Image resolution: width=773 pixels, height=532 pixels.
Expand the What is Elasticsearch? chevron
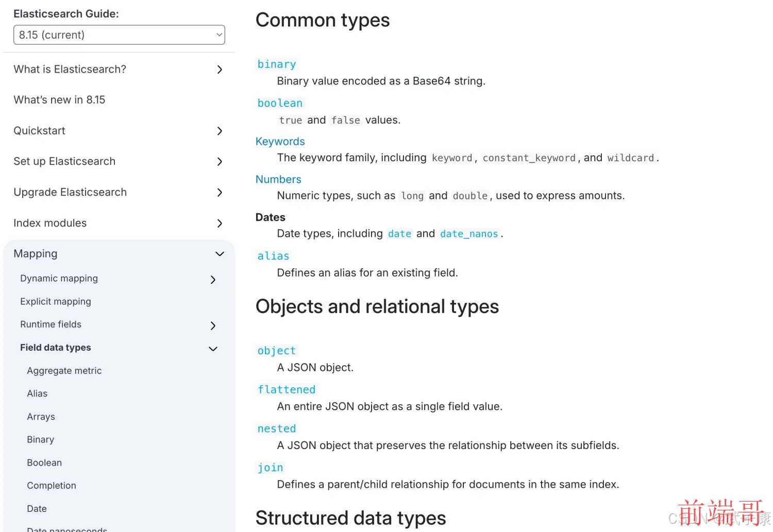tap(220, 70)
